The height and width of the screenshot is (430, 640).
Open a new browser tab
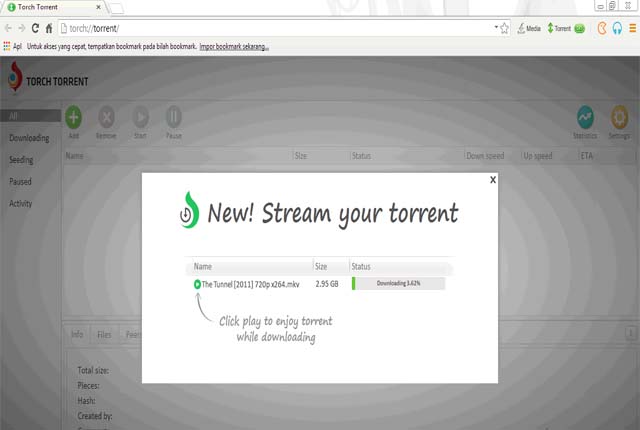117,8
